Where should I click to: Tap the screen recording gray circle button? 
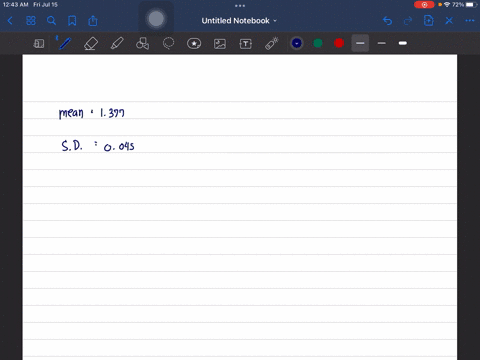point(156,19)
